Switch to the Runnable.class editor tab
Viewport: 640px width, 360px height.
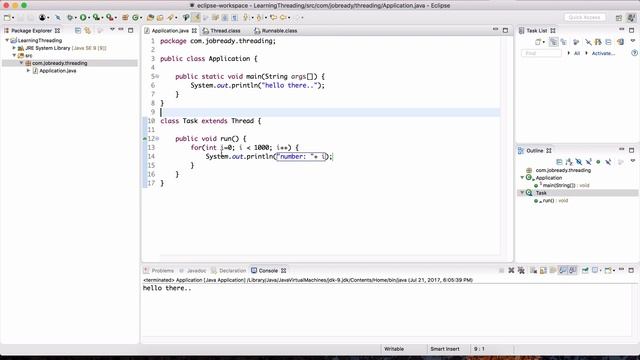279,31
